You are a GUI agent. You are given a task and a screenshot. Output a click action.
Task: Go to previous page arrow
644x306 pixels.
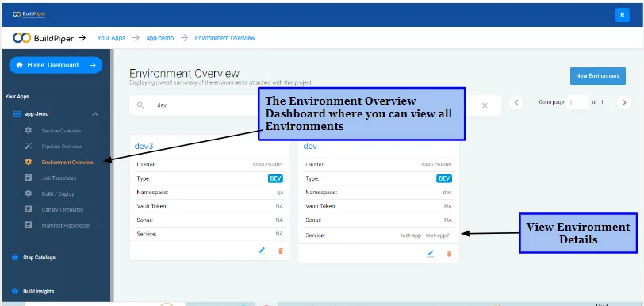tap(516, 103)
